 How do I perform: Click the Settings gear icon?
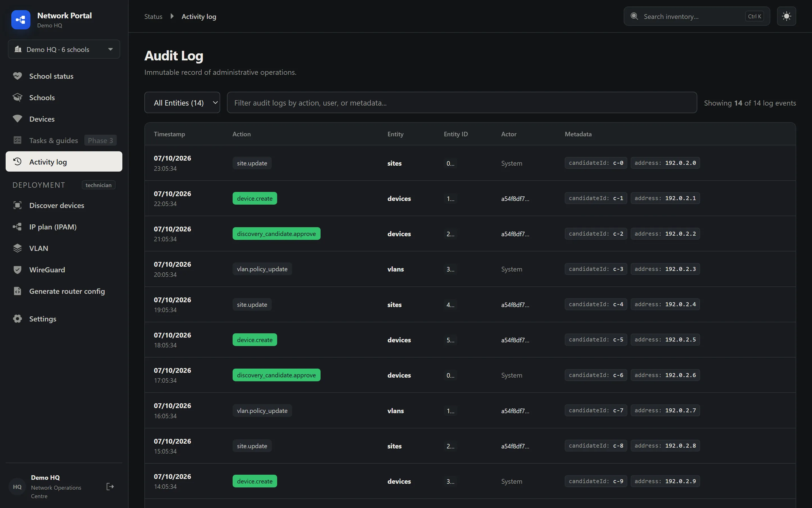[x=17, y=319]
